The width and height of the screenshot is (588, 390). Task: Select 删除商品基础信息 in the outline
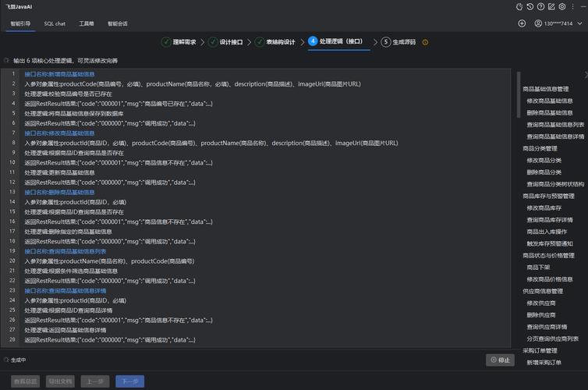pyautogui.click(x=550, y=113)
